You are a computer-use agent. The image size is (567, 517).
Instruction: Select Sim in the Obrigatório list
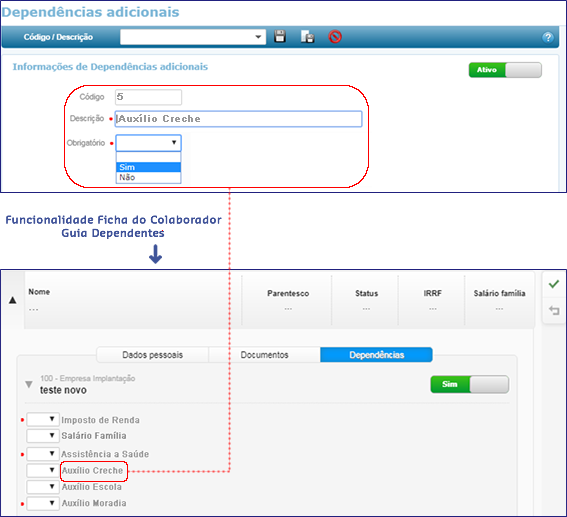(x=148, y=167)
